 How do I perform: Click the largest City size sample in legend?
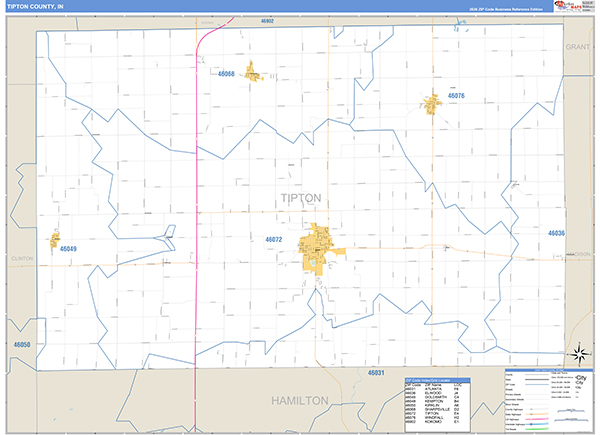click(580, 378)
